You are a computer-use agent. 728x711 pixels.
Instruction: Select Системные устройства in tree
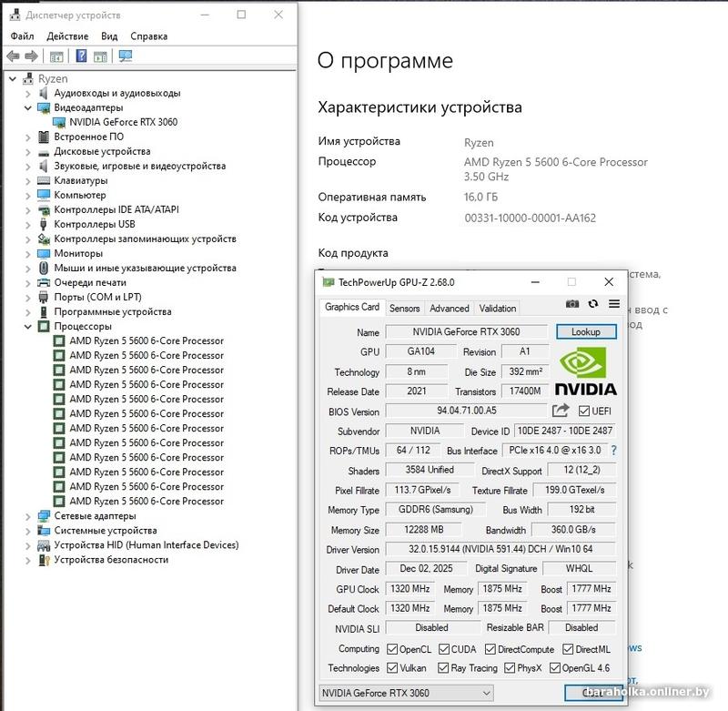pyautogui.click(x=106, y=531)
